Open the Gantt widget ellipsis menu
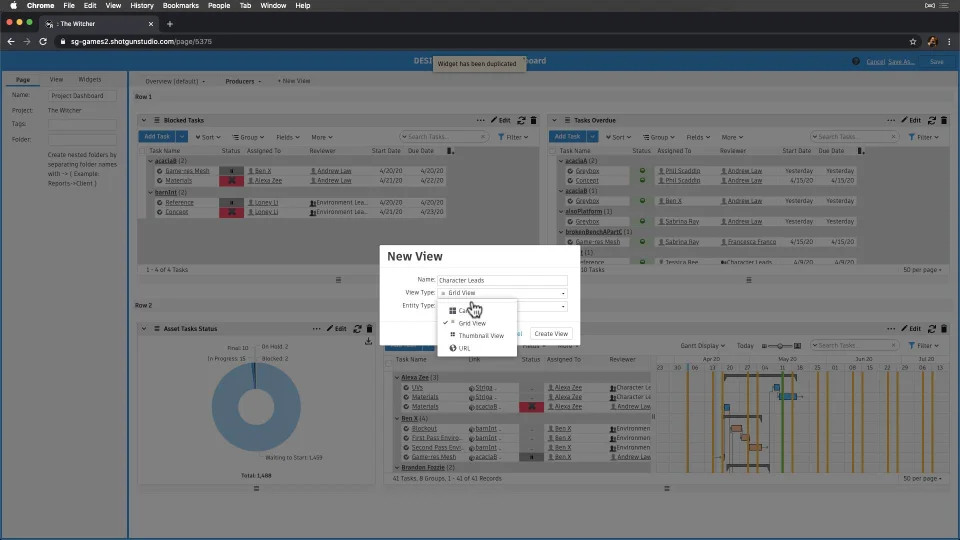The height and width of the screenshot is (540, 960). point(891,329)
